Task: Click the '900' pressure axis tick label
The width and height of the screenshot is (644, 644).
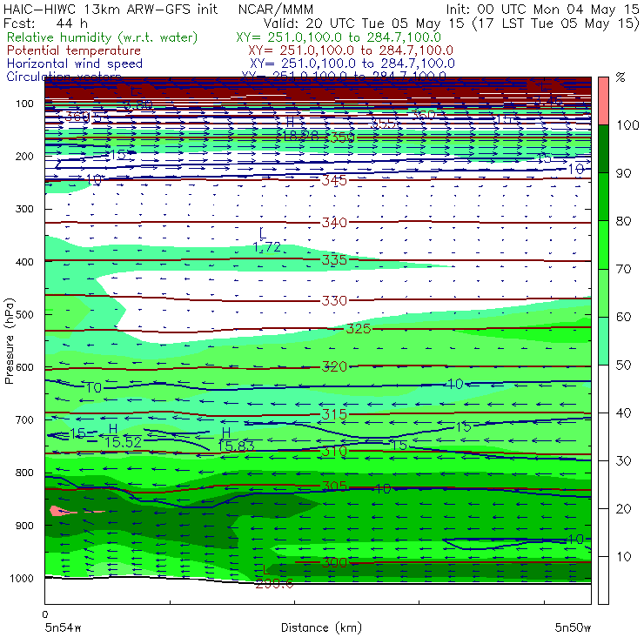Action: click(24, 526)
